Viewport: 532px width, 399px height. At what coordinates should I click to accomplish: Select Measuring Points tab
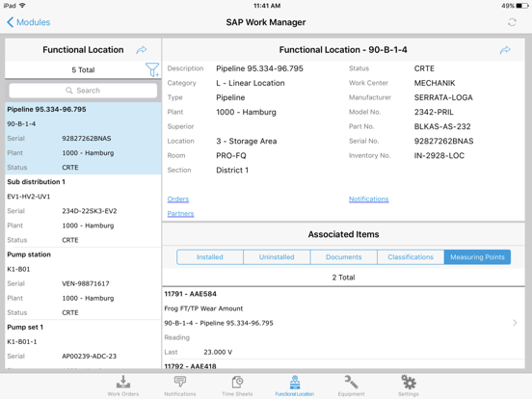pos(477,257)
